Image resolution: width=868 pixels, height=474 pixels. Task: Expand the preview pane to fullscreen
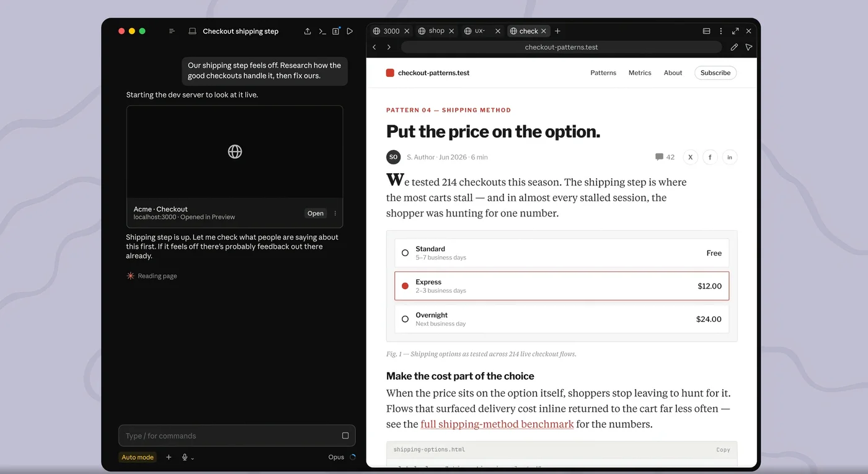tap(735, 31)
